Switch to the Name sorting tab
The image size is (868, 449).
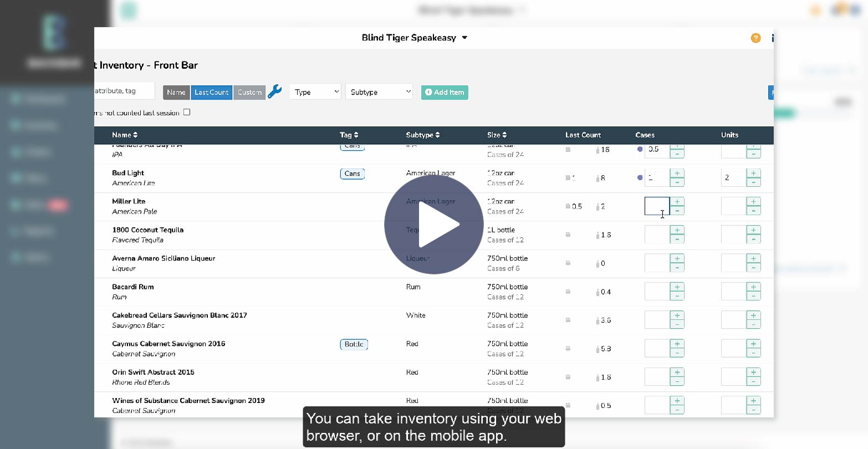tap(176, 92)
